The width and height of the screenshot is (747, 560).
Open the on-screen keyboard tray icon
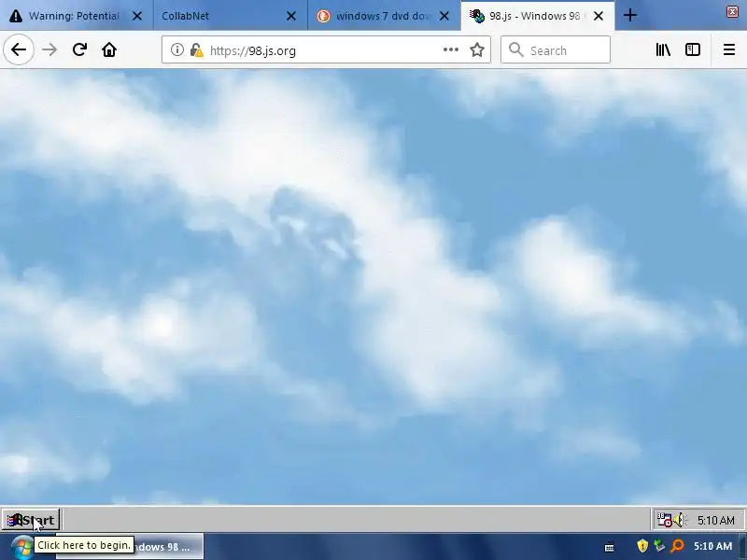(609, 547)
